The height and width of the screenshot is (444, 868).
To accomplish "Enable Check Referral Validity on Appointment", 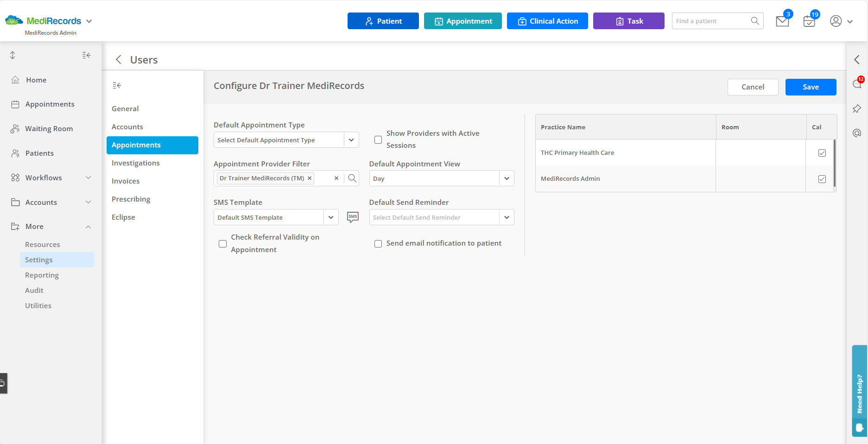I will (223, 243).
